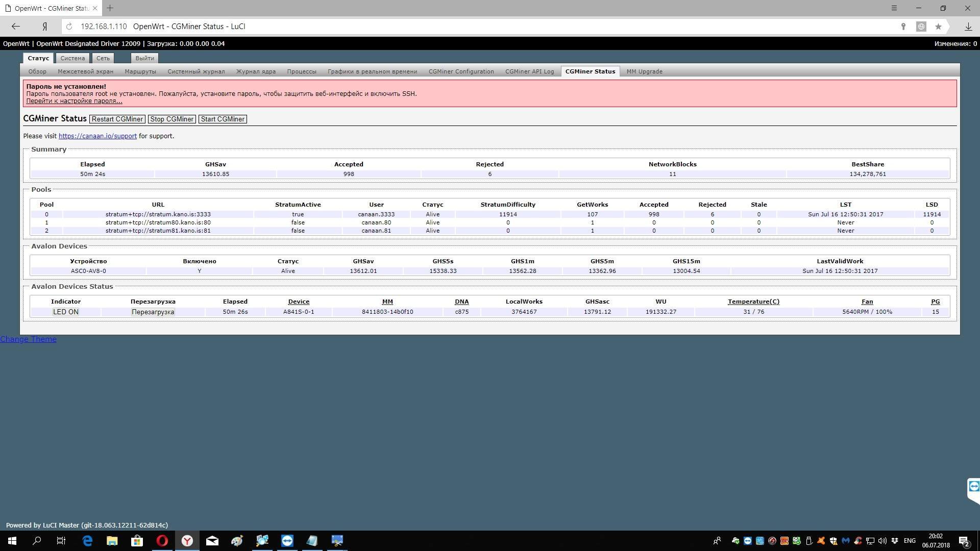Image resolution: width=980 pixels, height=551 pixels.
Task: Open the Сеть tab
Action: (x=103, y=58)
